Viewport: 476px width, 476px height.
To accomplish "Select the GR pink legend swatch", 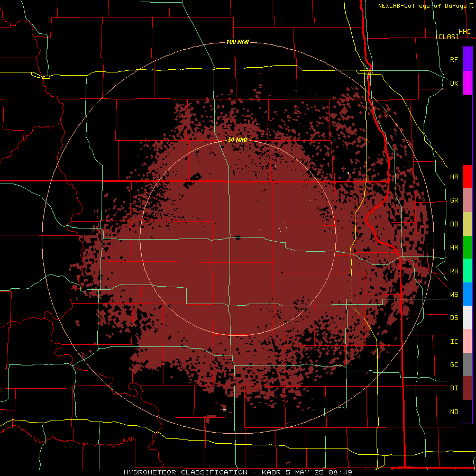I will (x=467, y=200).
